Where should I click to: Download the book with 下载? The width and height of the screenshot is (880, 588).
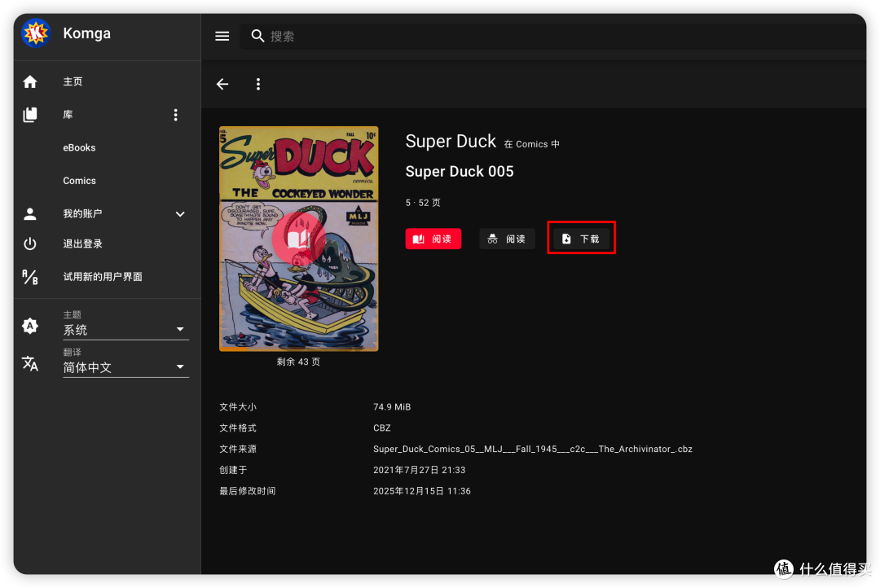pos(581,239)
